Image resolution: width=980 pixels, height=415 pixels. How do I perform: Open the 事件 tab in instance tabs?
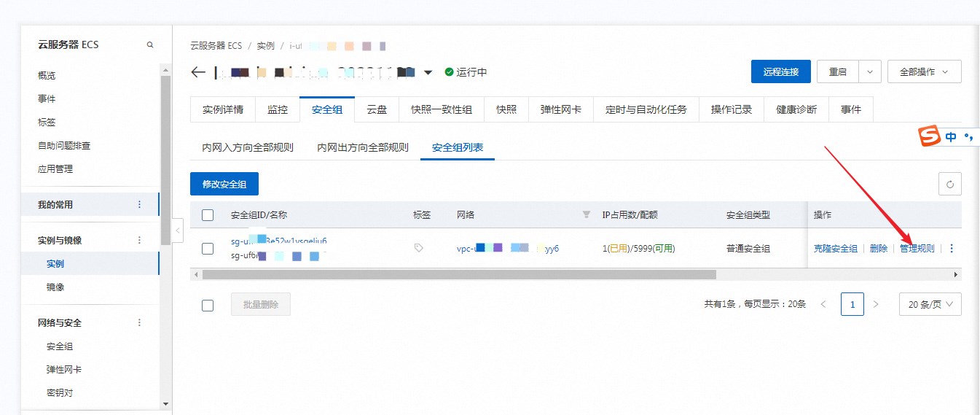(x=851, y=109)
